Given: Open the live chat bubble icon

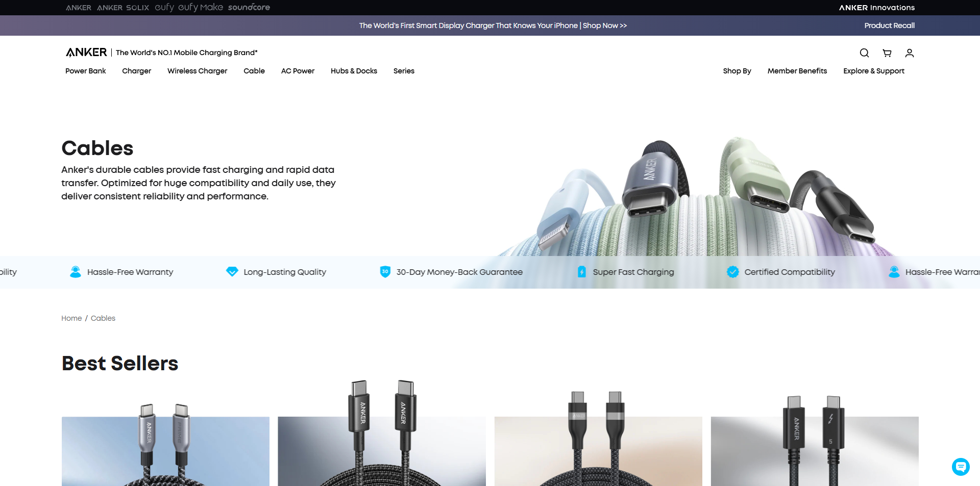Looking at the screenshot, I should pyautogui.click(x=961, y=467).
